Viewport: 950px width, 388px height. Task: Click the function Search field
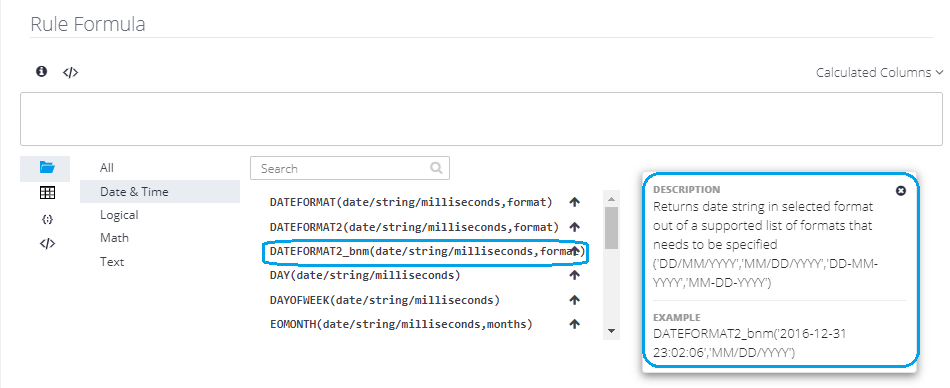(x=350, y=168)
